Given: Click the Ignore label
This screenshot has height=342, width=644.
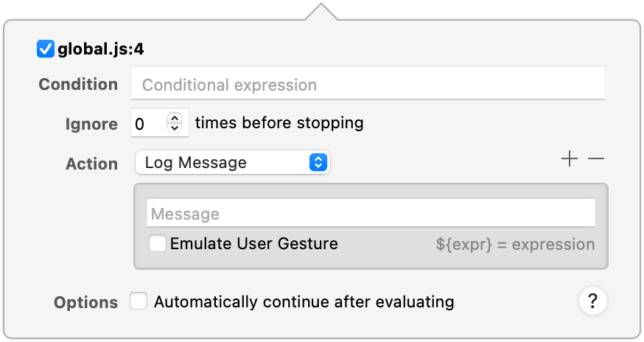Looking at the screenshot, I should [x=91, y=124].
